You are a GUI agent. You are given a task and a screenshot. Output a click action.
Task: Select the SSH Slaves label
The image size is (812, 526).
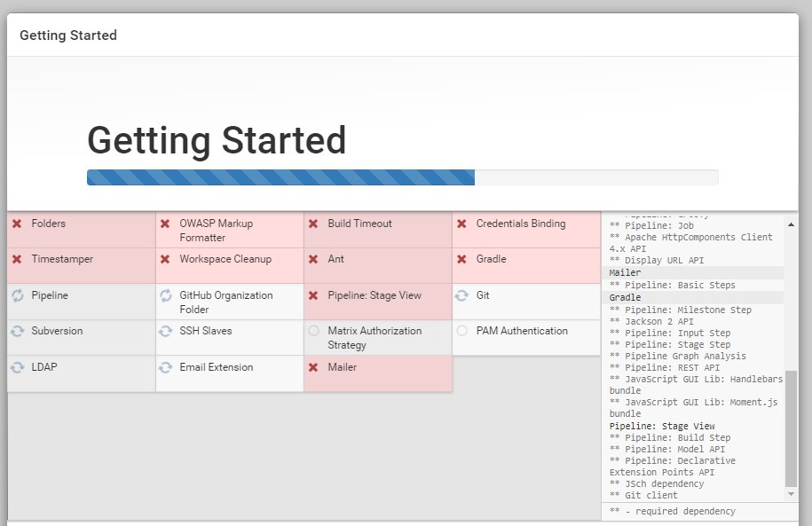(x=206, y=331)
